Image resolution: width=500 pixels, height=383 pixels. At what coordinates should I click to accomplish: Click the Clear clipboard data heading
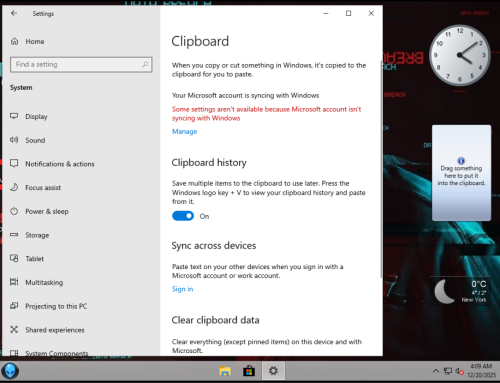tap(215, 320)
